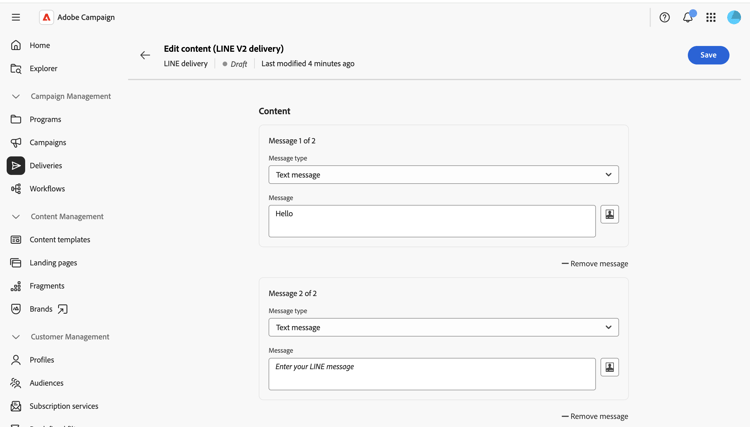
Task: Click the empty Message 2 text field
Action: coord(432,374)
